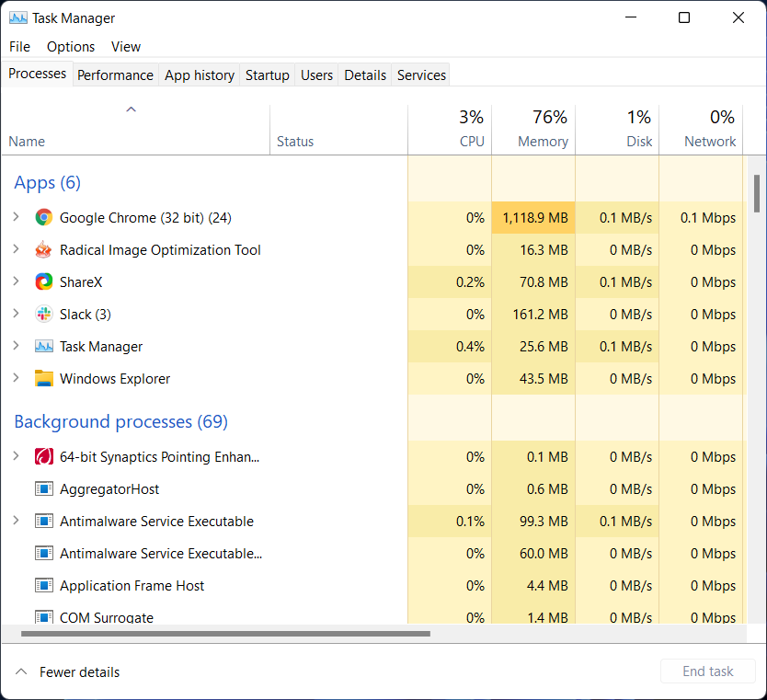Sort by the Name column header
This screenshot has width=767, height=700.
point(135,130)
